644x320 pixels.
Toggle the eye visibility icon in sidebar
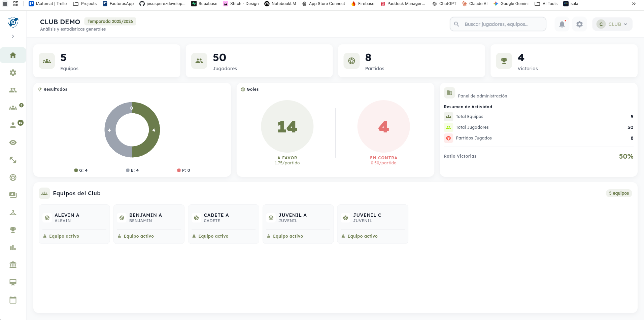[x=13, y=143]
